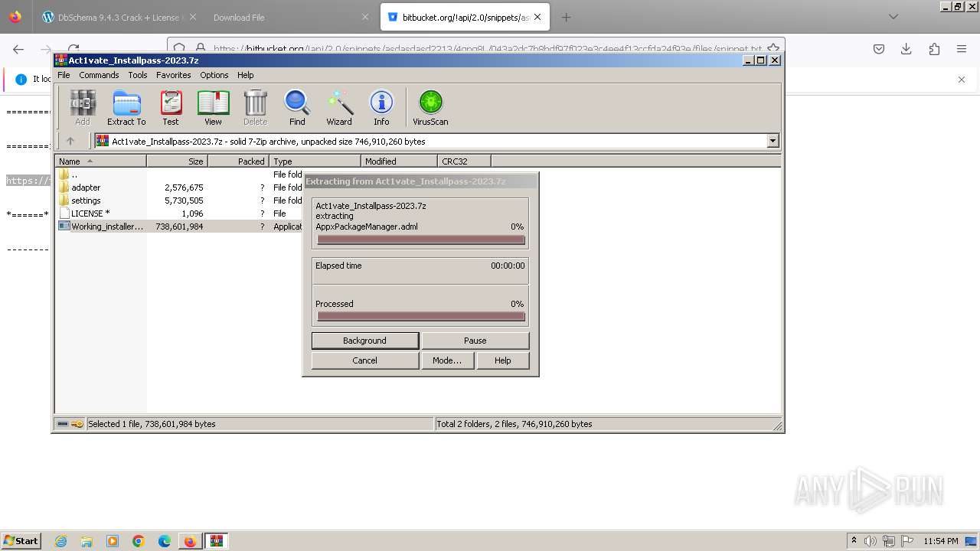Open Firefox downloads panel icon
980x551 pixels.
coord(906,49)
